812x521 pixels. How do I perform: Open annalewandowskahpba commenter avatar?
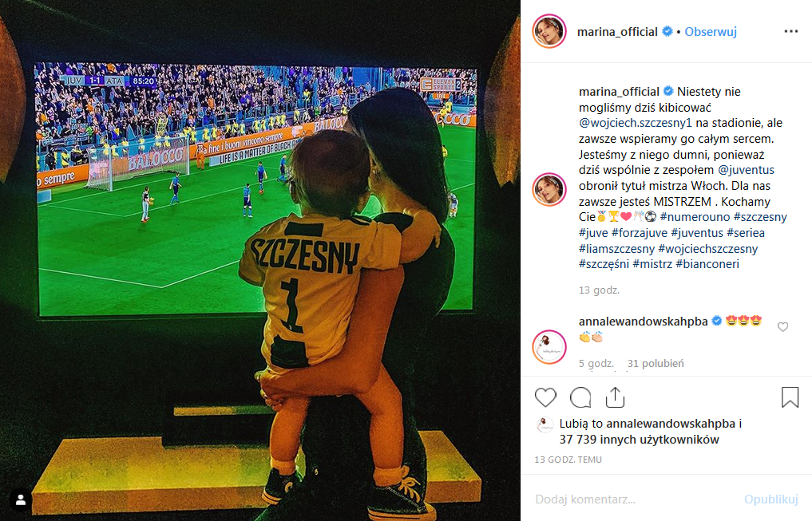pyautogui.click(x=549, y=346)
